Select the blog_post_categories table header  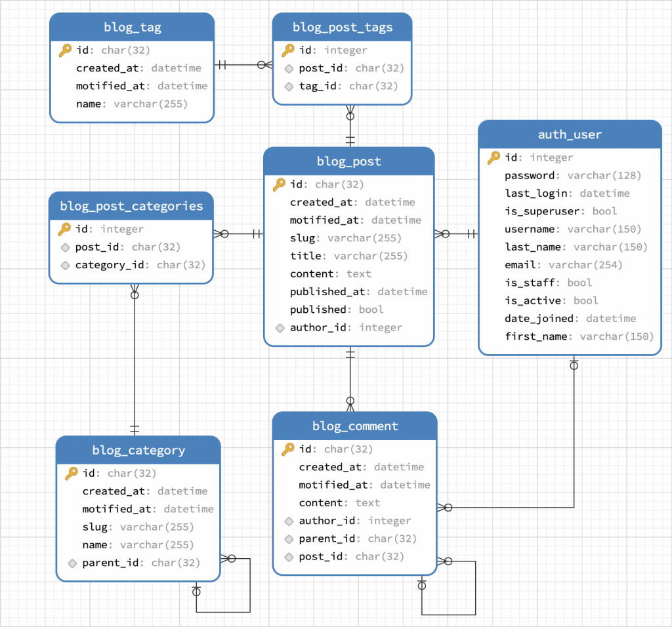pos(131,206)
